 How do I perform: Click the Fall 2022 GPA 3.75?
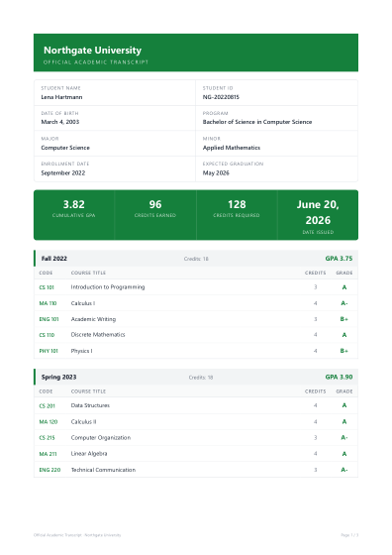point(339,259)
